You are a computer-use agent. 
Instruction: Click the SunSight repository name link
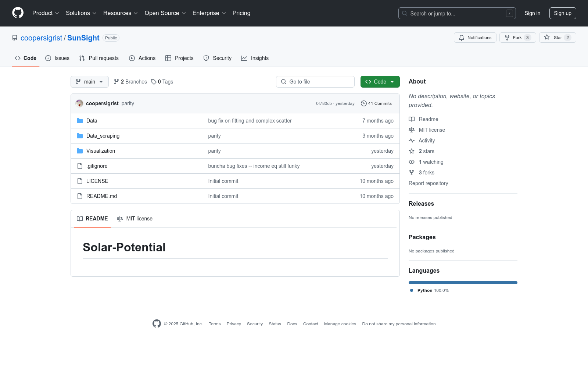[x=83, y=38]
